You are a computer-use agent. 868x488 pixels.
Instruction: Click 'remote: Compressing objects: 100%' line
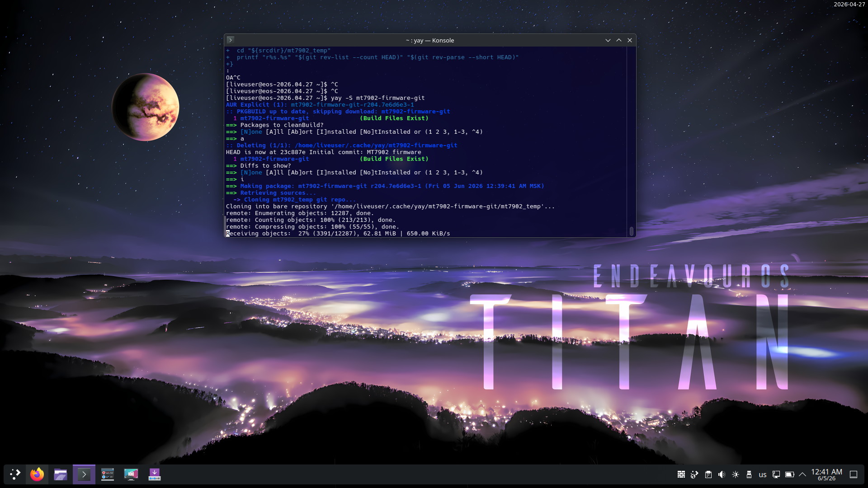(x=313, y=227)
